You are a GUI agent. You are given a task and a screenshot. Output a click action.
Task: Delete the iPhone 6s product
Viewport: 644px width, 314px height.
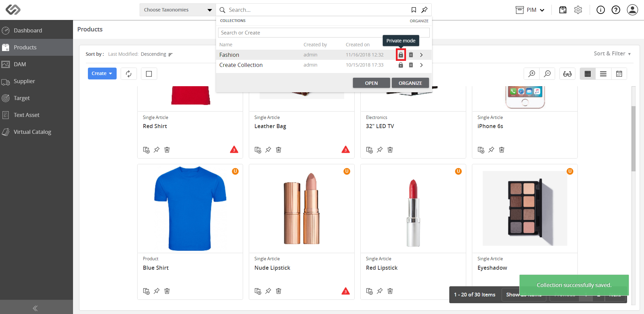502,149
